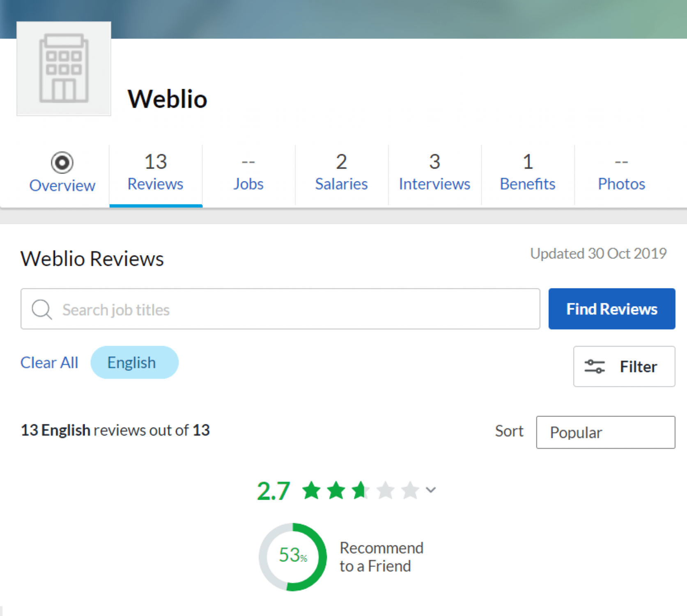
Task: Click the Find Reviews button
Action: coord(611,309)
